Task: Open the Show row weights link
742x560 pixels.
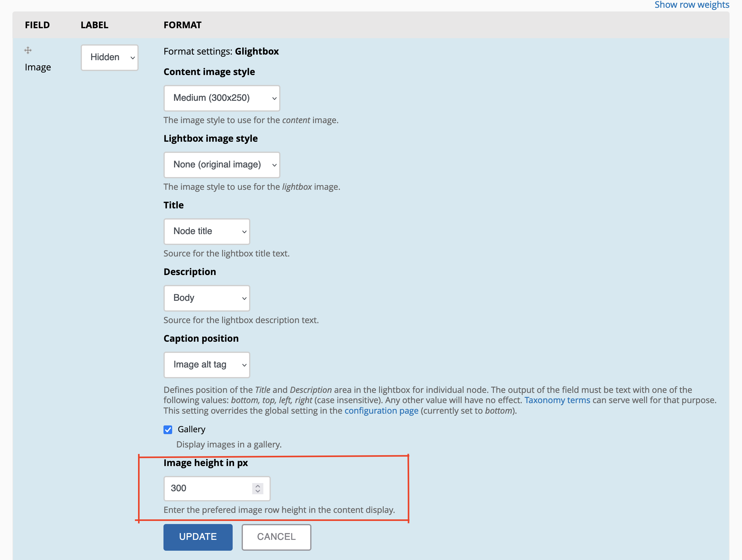Action: [x=691, y=5]
